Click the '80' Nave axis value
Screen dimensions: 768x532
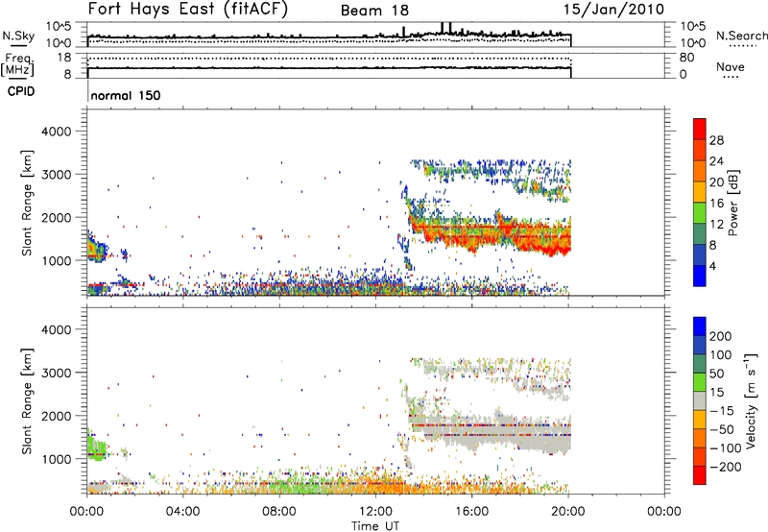[686, 58]
